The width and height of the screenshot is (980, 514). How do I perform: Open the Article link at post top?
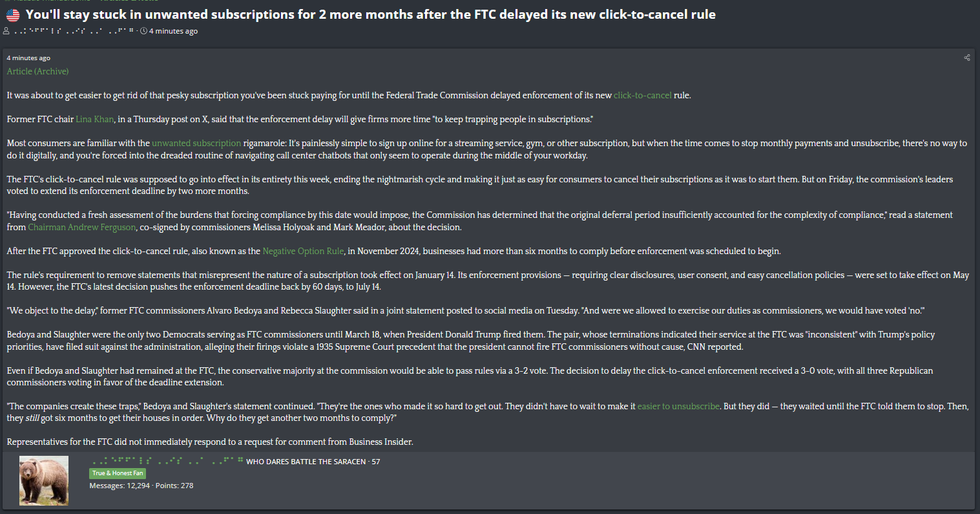(x=20, y=71)
